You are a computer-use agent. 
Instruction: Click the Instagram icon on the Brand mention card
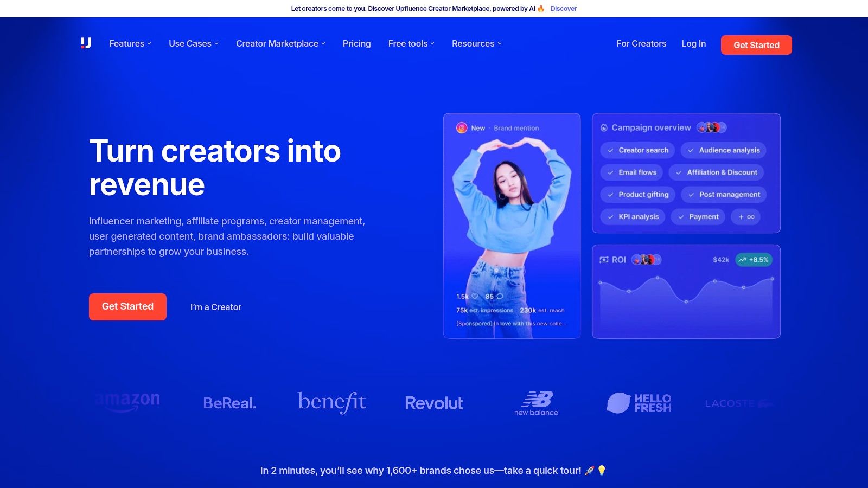tap(461, 128)
